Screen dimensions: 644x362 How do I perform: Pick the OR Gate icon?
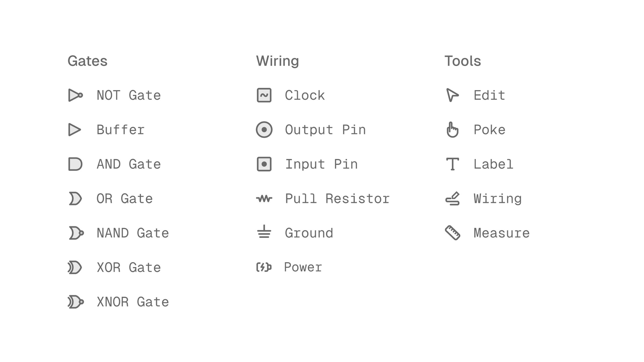coord(75,199)
